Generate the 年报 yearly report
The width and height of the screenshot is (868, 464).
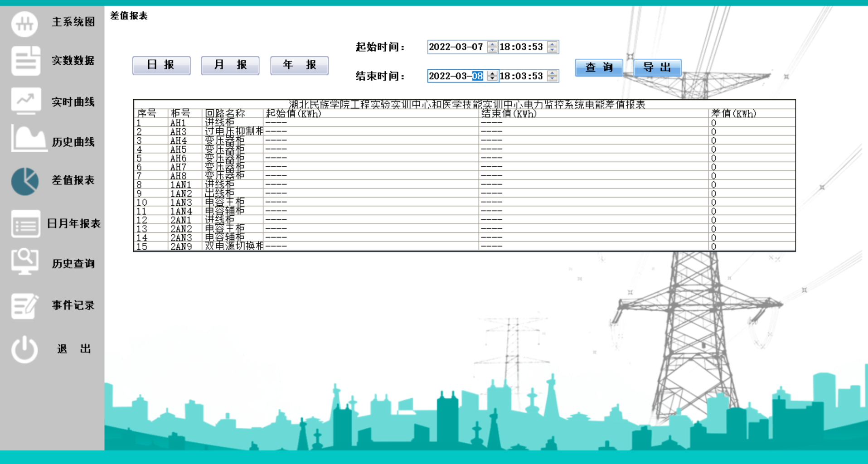click(x=299, y=65)
